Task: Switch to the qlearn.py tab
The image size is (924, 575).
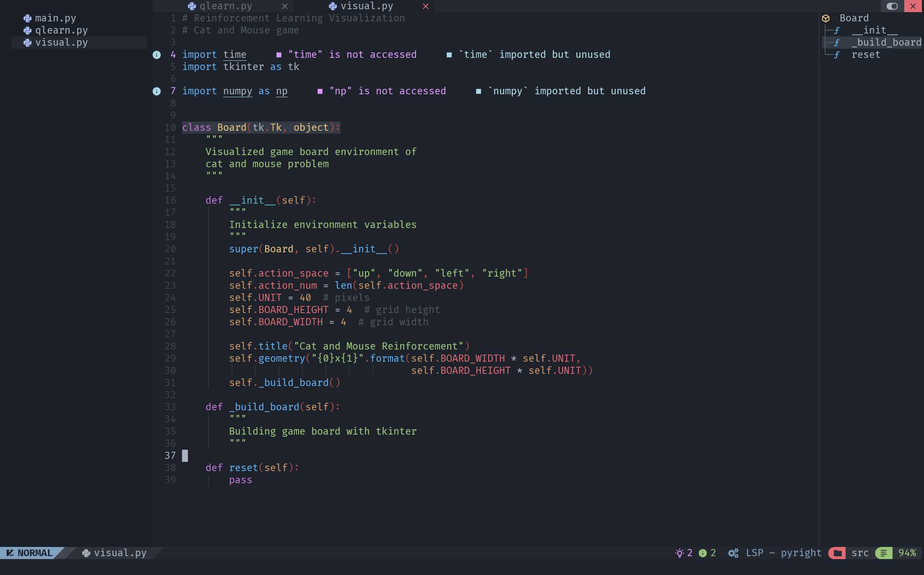Action: point(226,6)
